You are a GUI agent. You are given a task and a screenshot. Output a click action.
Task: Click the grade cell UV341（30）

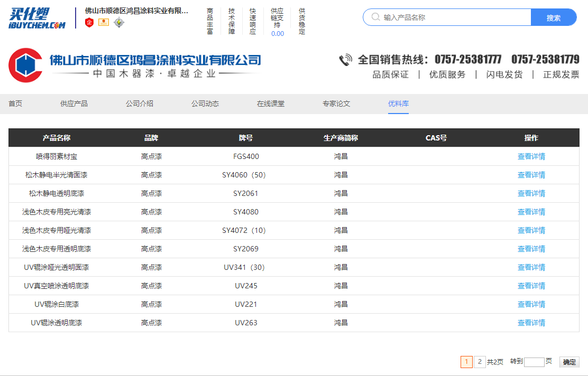pos(244,267)
